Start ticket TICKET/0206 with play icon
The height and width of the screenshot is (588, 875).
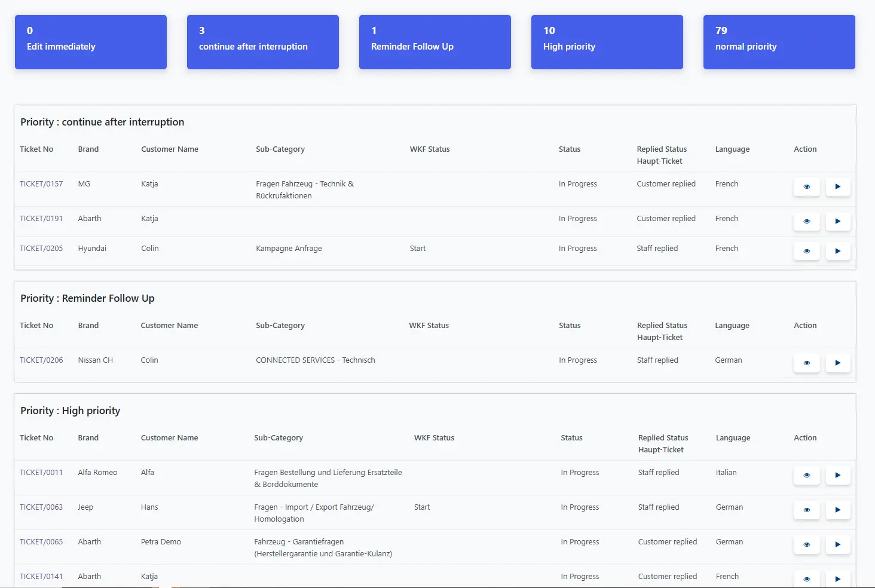(838, 363)
